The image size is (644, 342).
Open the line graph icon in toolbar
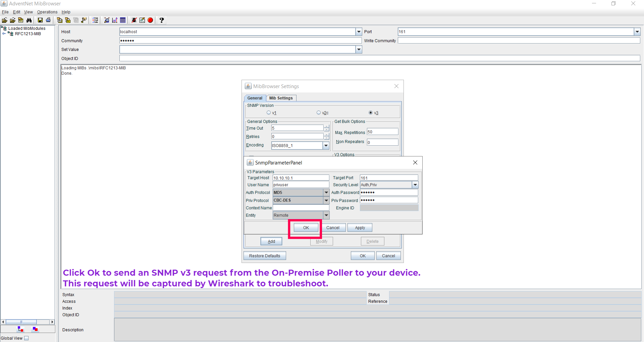115,20
